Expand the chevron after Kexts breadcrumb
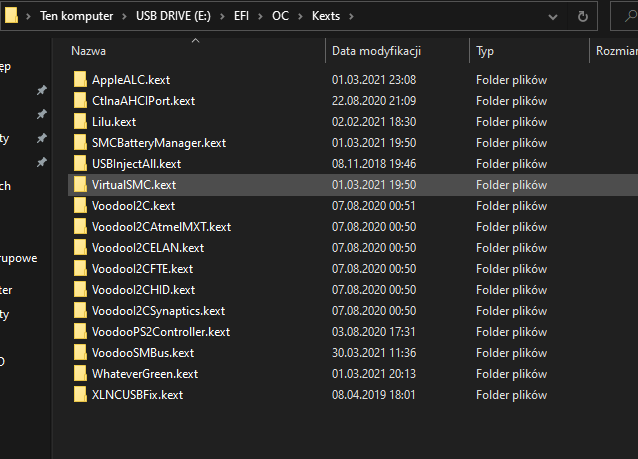Viewport: 638px width, 459px height. point(351,16)
